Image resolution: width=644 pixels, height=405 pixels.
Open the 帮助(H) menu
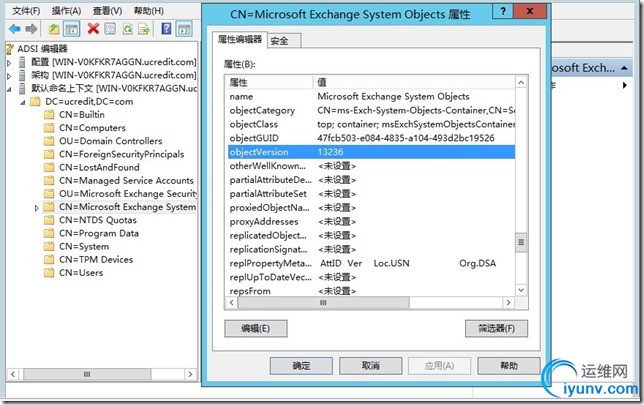(149, 11)
